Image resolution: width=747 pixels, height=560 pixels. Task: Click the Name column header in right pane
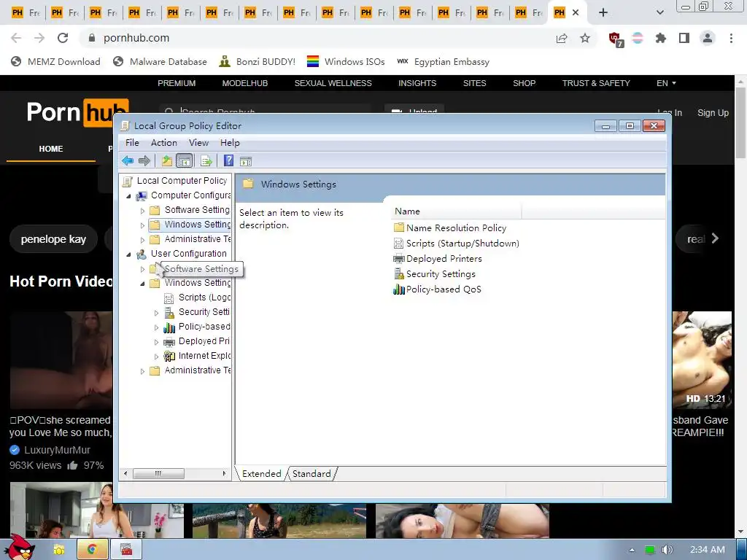coord(457,211)
